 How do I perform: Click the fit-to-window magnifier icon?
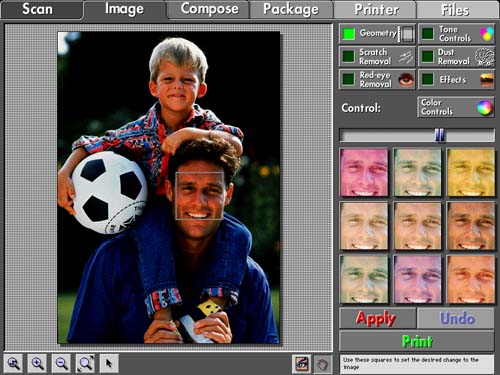(86, 363)
